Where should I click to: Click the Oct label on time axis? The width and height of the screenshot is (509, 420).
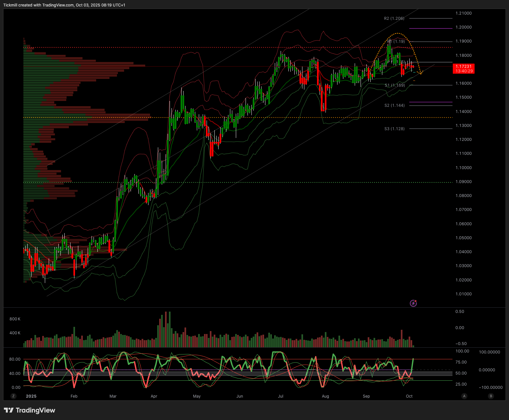pyautogui.click(x=409, y=396)
